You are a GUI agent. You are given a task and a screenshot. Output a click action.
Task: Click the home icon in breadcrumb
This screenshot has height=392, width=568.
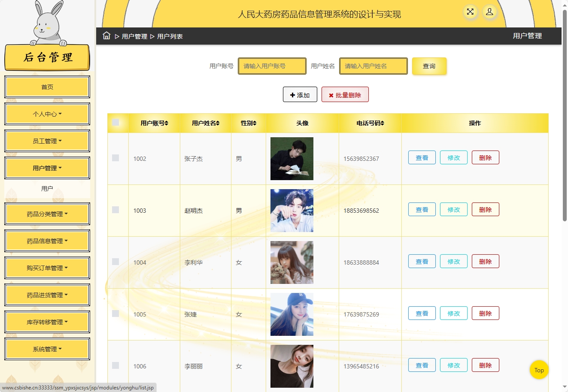(106, 36)
